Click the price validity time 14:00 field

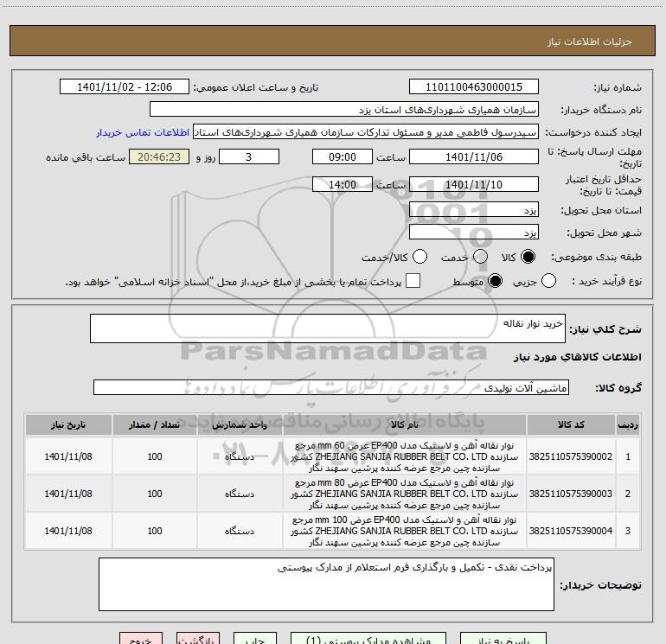click(x=343, y=185)
